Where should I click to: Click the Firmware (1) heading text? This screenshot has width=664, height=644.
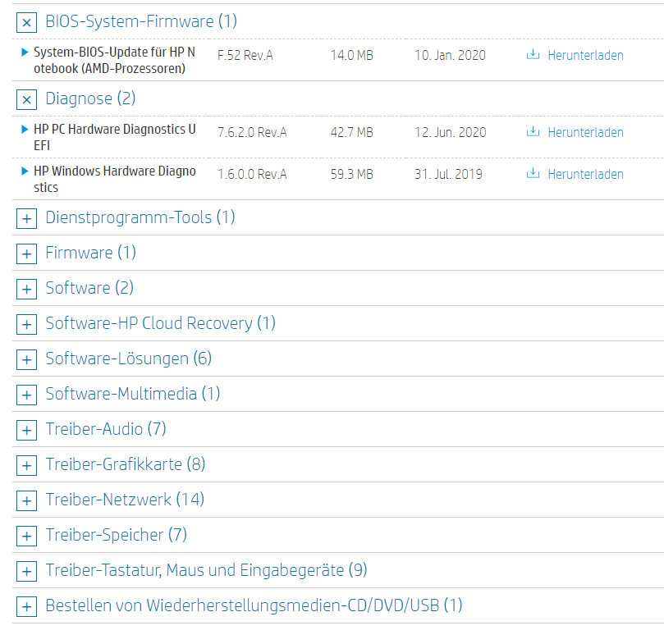click(x=90, y=253)
